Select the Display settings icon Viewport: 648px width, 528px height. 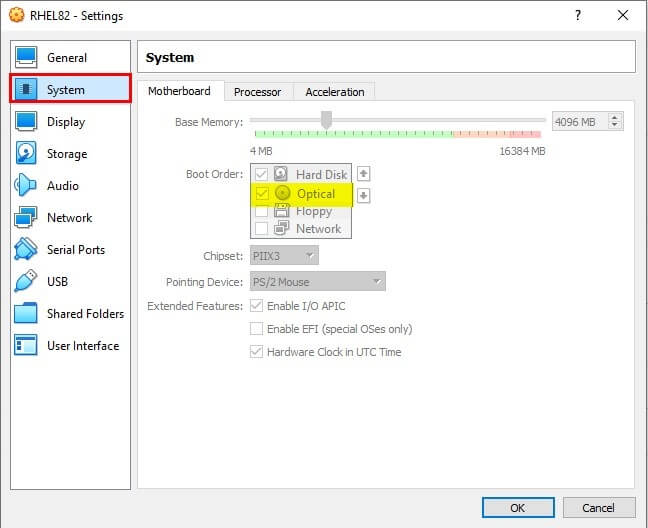click(x=26, y=122)
